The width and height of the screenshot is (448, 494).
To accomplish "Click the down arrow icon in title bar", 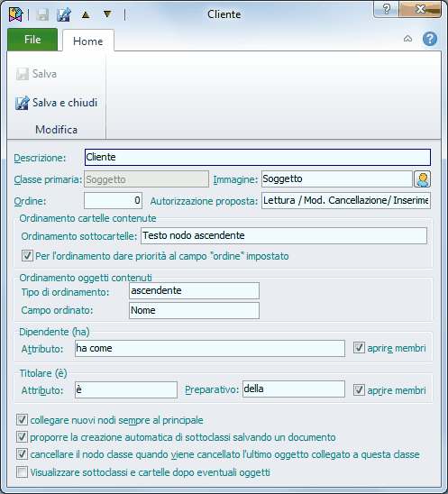I will 107,14.
